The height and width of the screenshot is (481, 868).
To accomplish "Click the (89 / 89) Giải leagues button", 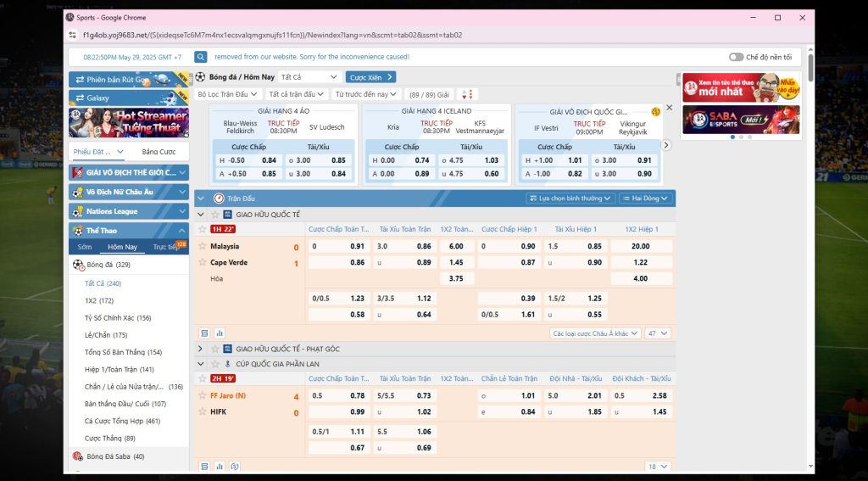I will [429, 94].
